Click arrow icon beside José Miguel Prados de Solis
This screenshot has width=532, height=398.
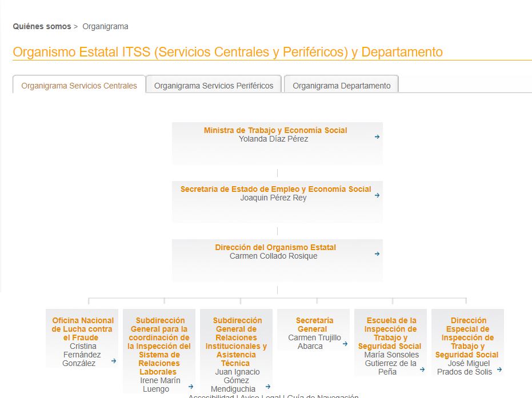tap(499, 369)
